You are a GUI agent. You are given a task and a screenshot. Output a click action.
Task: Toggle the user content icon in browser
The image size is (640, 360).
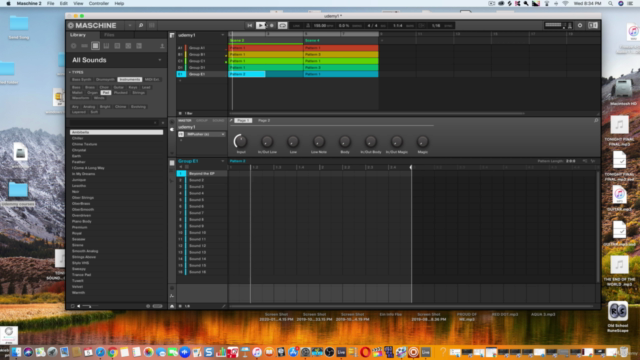pyautogui.click(x=162, y=46)
